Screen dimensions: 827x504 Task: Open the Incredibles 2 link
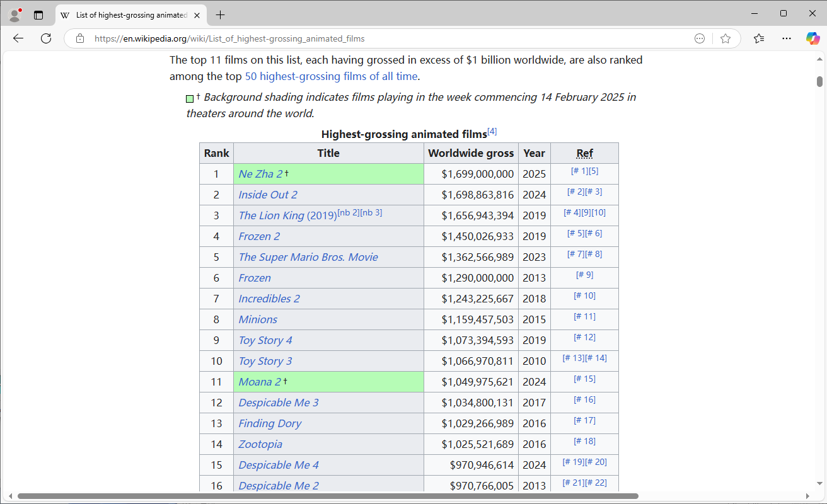tap(269, 299)
